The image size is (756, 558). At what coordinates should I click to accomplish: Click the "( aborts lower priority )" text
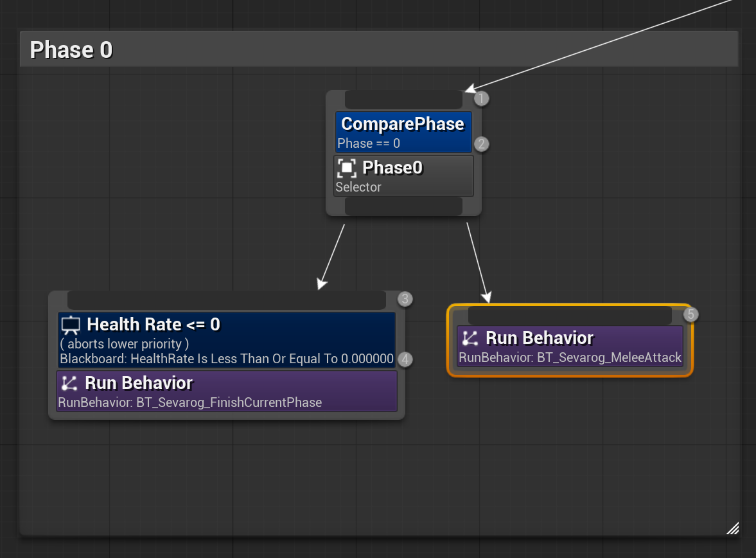coord(125,344)
